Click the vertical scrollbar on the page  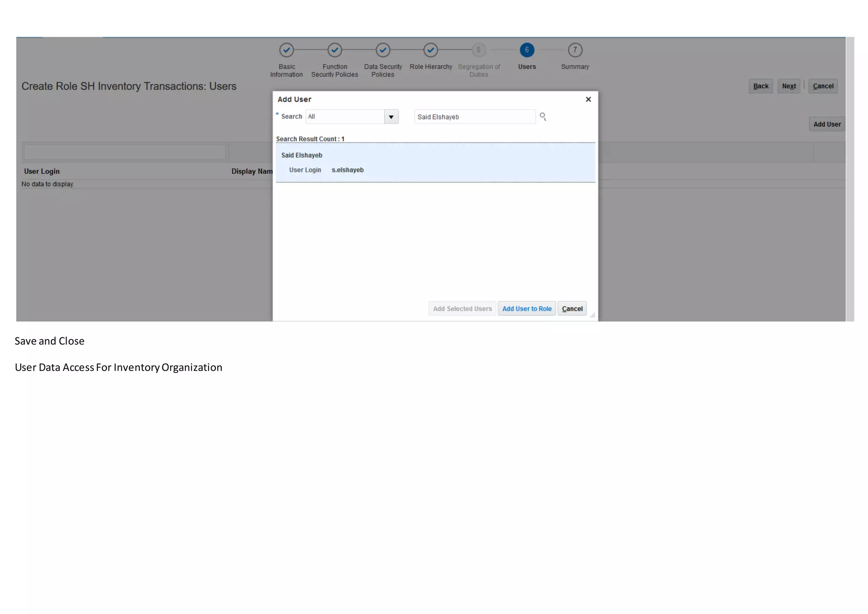tap(850, 179)
